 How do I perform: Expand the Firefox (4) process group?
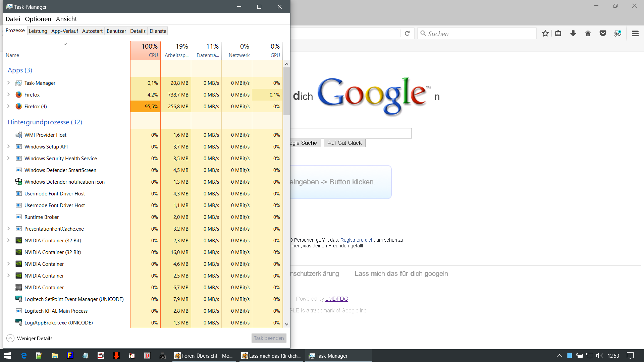pos(9,106)
